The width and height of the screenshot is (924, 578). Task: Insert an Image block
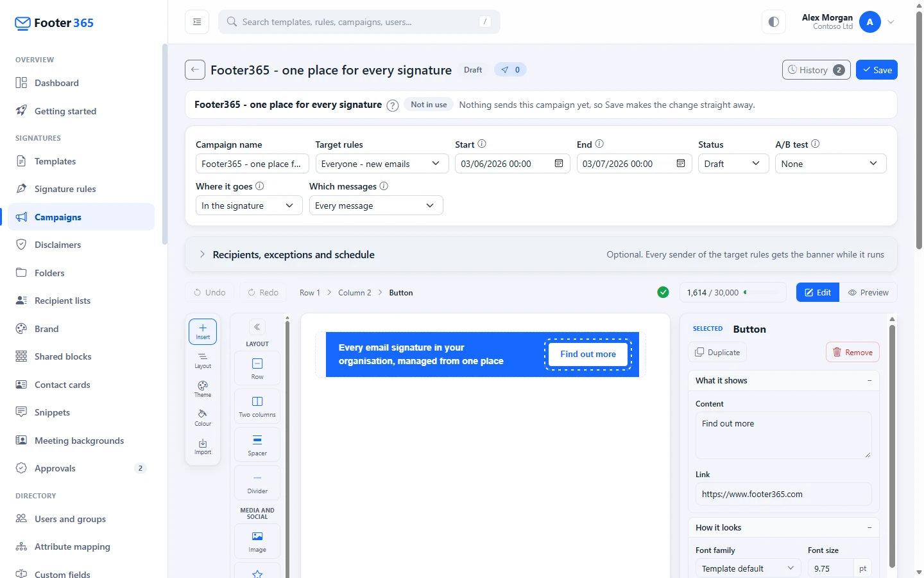[257, 541]
